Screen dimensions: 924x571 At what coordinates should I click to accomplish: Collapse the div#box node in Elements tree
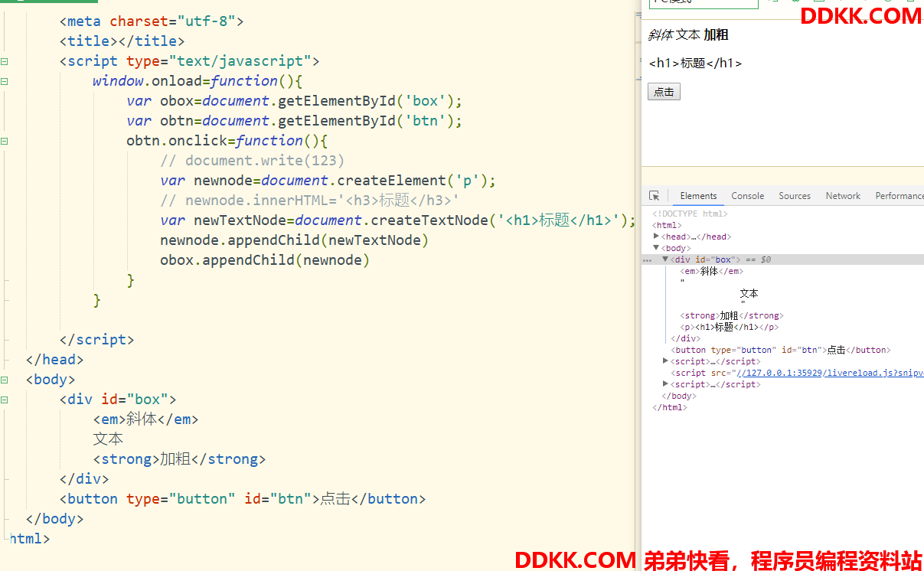tap(665, 259)
